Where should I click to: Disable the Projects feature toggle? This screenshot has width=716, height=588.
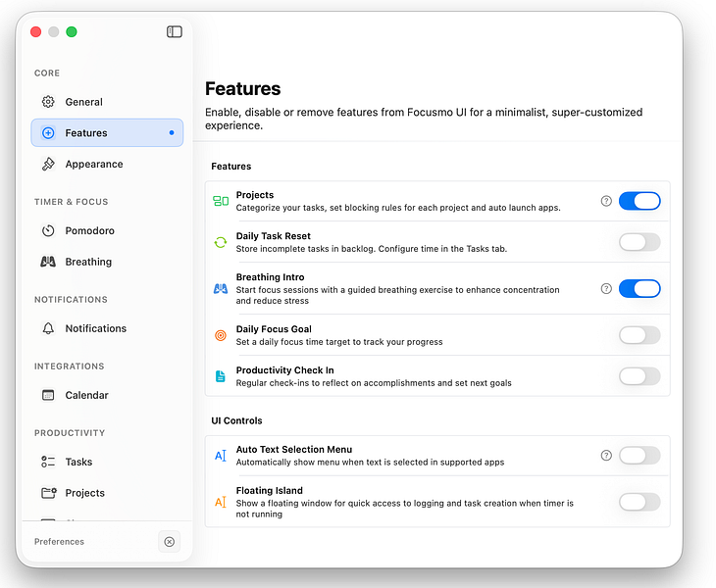pyautogui.click(x=639, y=201)
